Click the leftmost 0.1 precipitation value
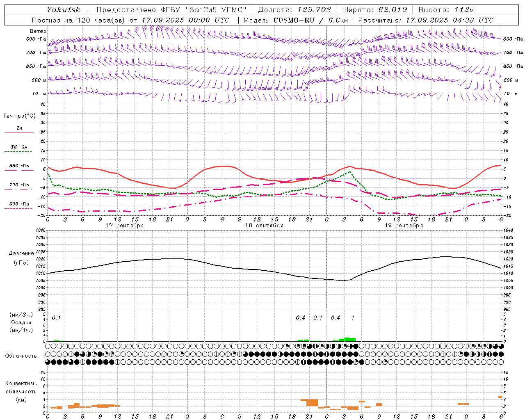525x420 pixels. (x=56, y=317)
